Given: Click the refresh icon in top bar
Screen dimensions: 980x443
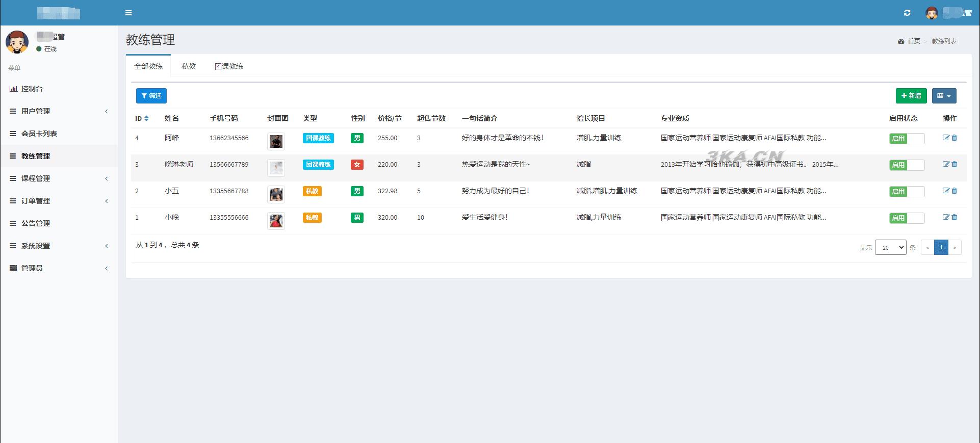Looking at the screenshot, I should (907, 13).
